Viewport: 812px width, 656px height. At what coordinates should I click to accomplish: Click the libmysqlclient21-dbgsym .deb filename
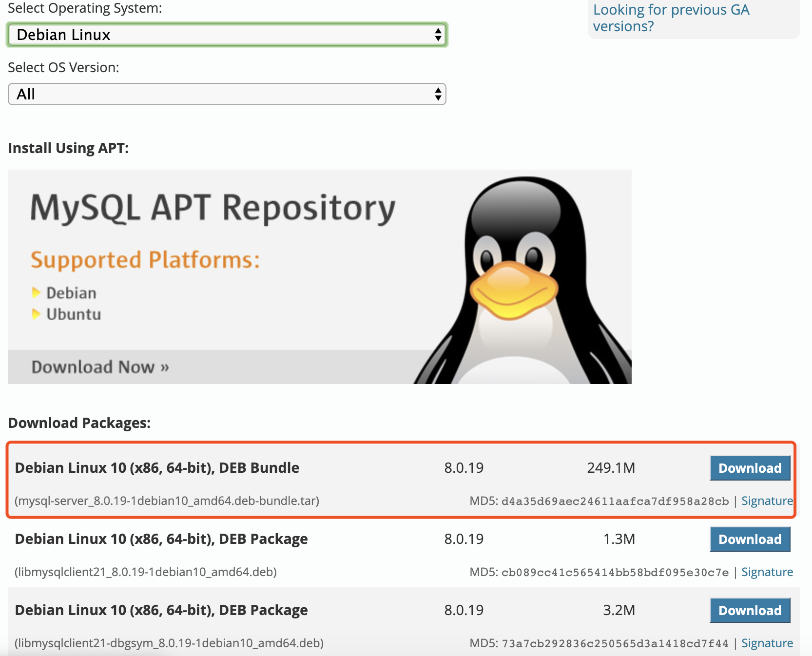(169, 643)
